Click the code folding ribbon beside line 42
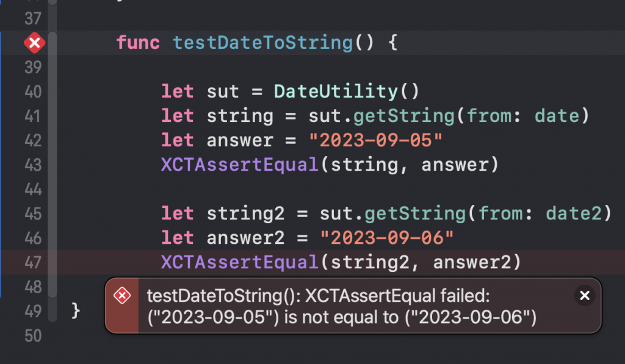The height and width of the screenshot is (364, 625). click(x=52, y=141)
